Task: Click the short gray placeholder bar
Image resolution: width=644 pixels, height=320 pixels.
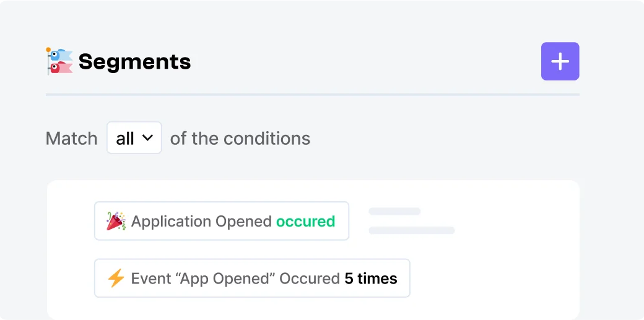Action: pos(394,212)
